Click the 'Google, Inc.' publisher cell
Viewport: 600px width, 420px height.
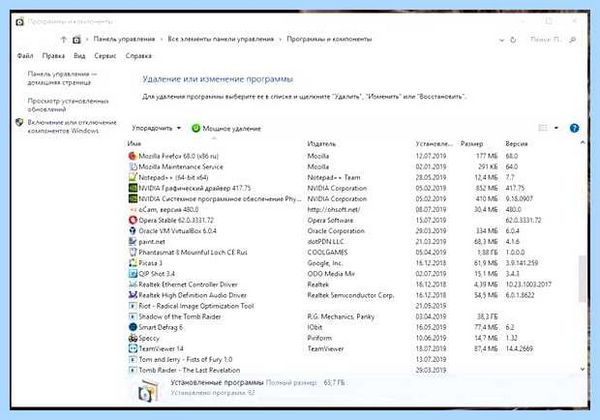pyautogui.click(x=325, y=263)
